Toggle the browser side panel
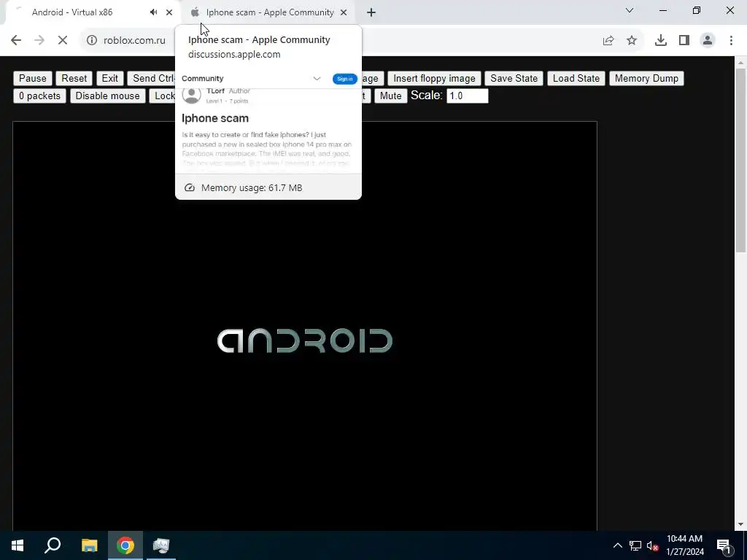 (684, 41)
